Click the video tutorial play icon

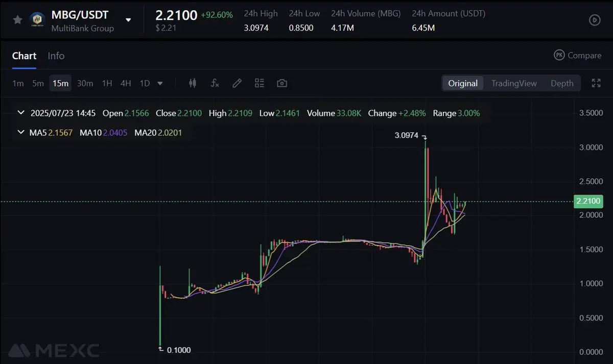tap(595, 20)
